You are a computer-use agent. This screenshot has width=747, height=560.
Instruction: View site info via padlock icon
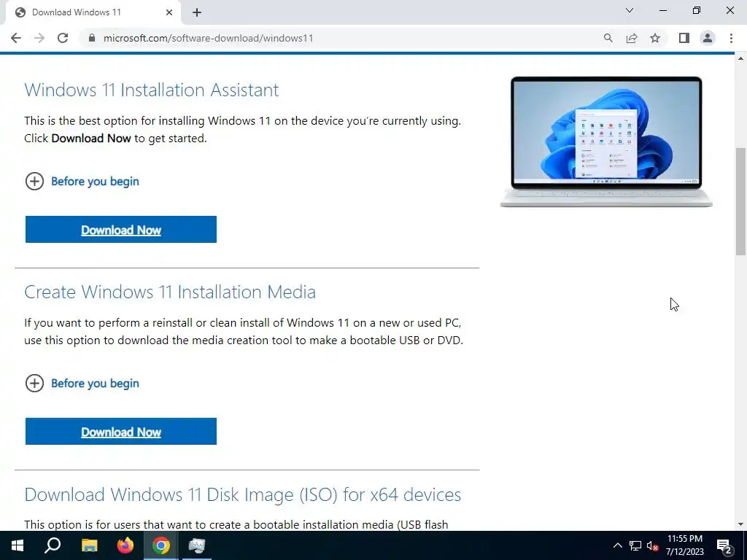(92, 38)
